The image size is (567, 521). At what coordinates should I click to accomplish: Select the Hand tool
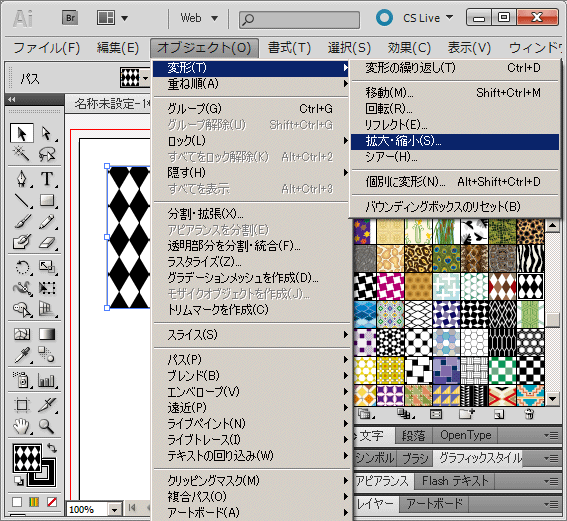coord(22,426)
